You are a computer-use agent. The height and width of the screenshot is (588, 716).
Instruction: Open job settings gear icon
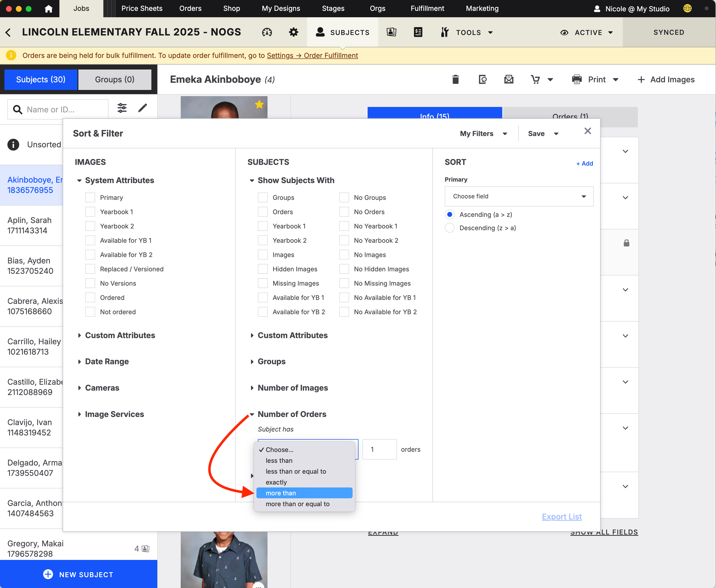point(293,33)
